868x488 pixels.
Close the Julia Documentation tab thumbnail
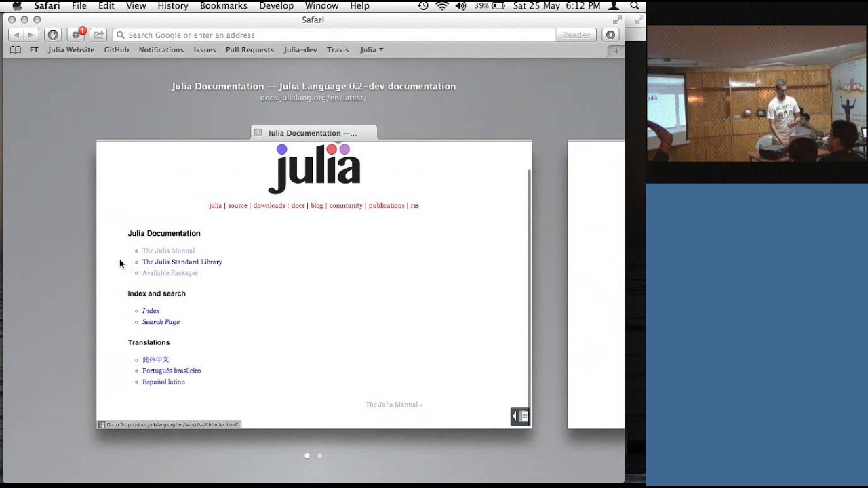(258, 133)
